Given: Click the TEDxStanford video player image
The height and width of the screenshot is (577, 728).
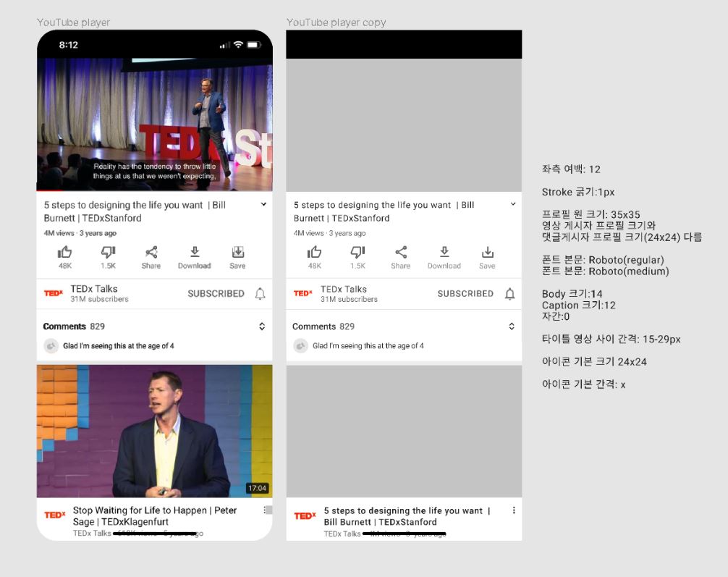Looking at the screenshot, I should click(155, 124).
